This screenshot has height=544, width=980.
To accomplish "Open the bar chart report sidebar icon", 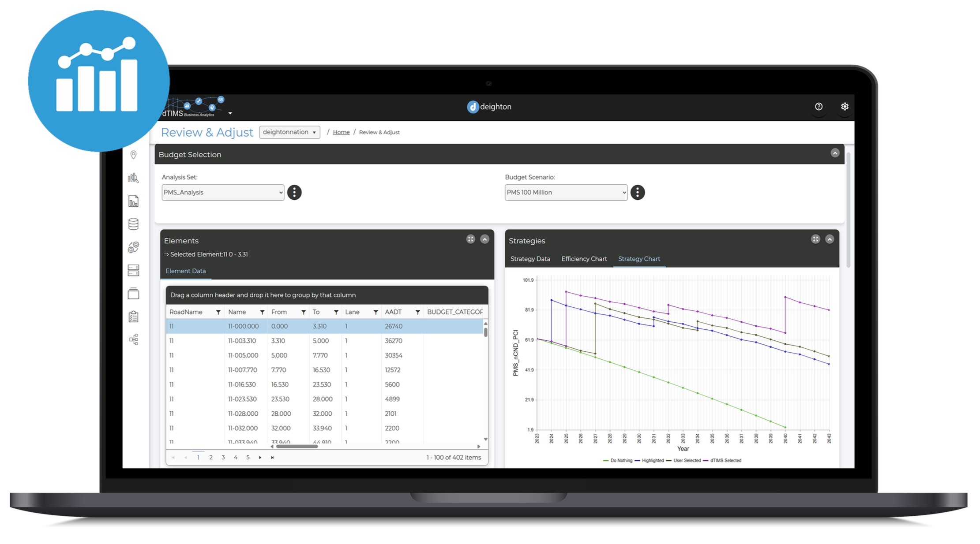I will click(133, 201).
